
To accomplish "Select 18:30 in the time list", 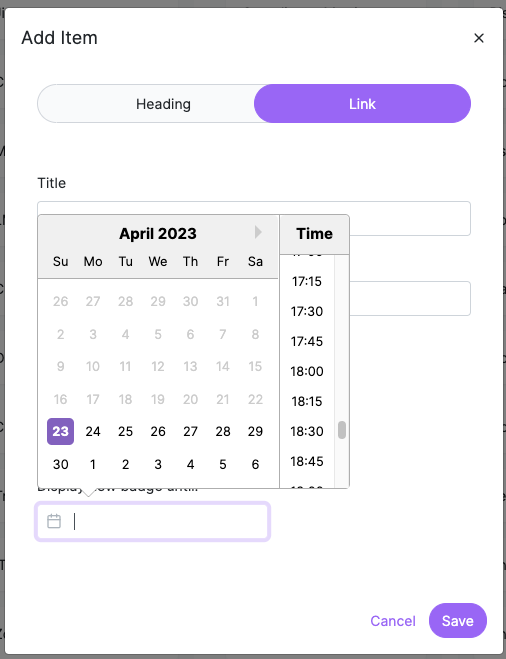I will 307,431.
